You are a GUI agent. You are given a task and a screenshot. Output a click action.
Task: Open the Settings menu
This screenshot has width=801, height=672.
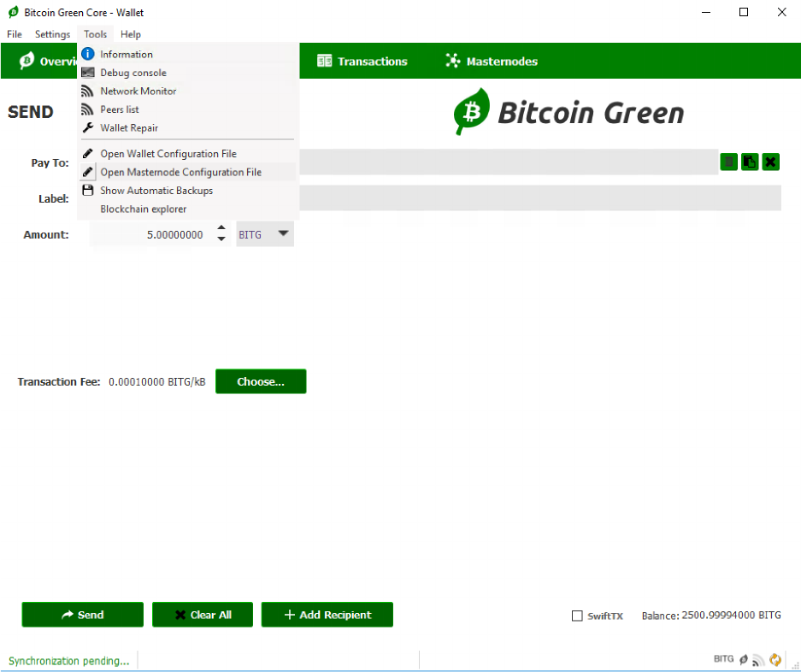point(52,34)
